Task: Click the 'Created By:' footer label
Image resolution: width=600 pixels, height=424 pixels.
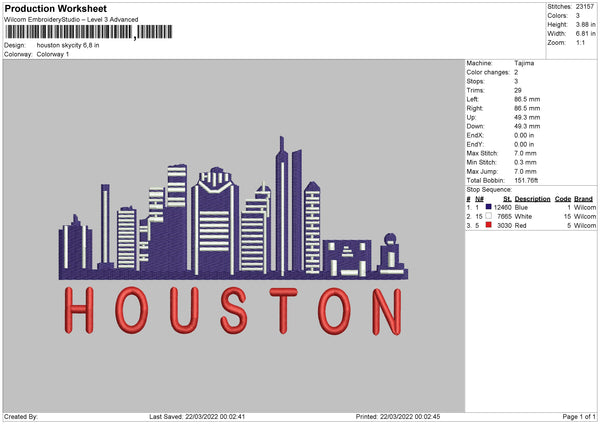Action: click(x=21, y=416)
